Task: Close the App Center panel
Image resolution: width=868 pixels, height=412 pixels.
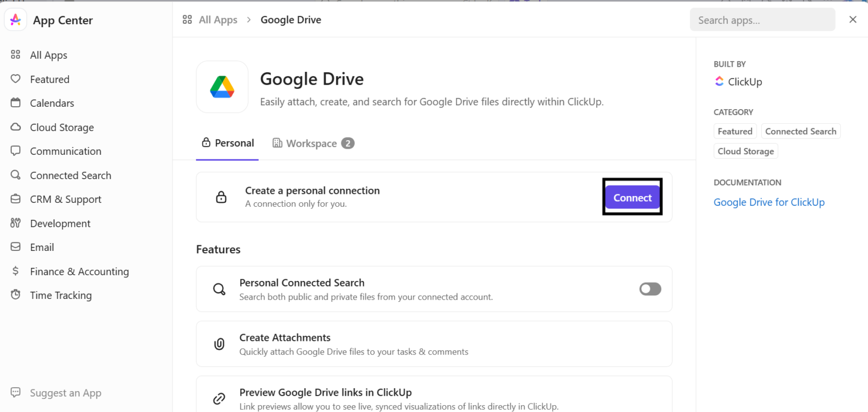Action: (853, 20)
